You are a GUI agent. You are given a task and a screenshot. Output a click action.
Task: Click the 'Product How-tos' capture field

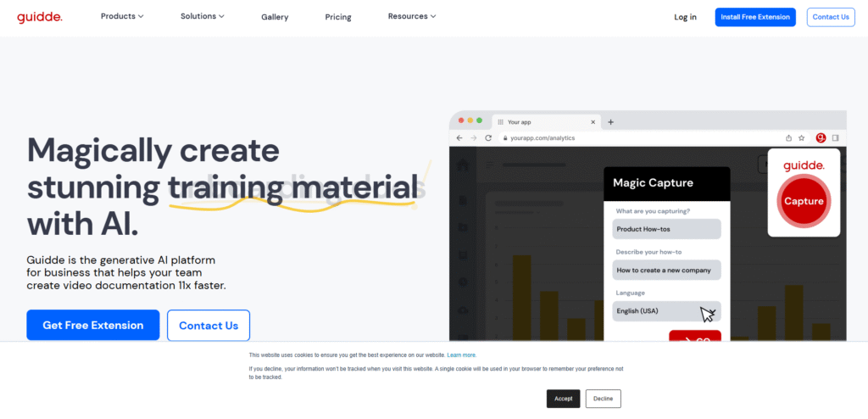click(x=666, y=229)
